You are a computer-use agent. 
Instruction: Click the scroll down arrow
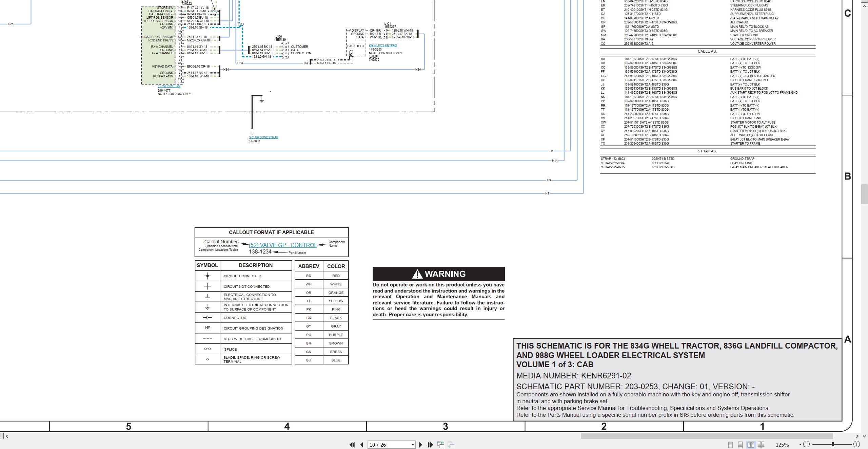pyautogui.click(x=865, y=436)
